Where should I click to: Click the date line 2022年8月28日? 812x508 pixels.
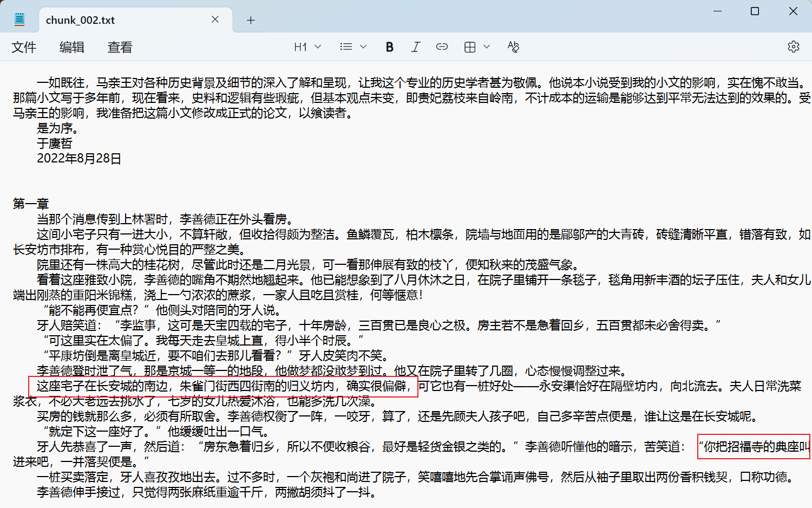[x=79, y=159]
